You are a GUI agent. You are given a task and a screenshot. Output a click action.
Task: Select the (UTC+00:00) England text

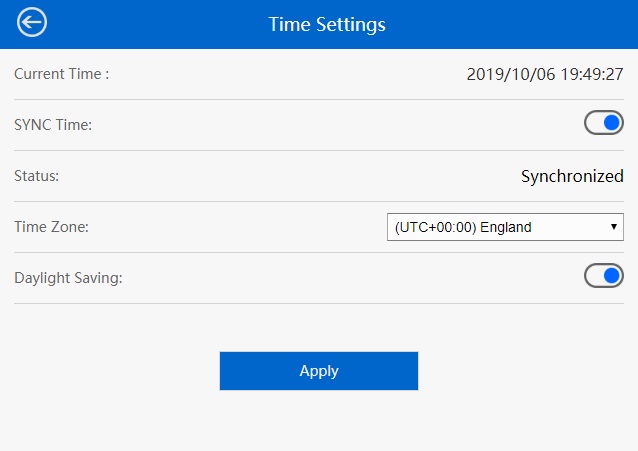click(463, 227)
